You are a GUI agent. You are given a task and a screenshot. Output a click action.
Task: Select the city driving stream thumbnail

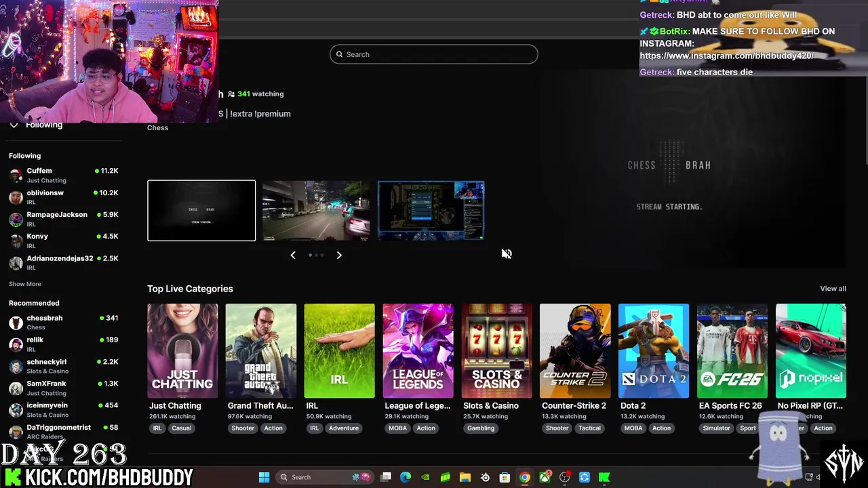click(x=316, y=210)
